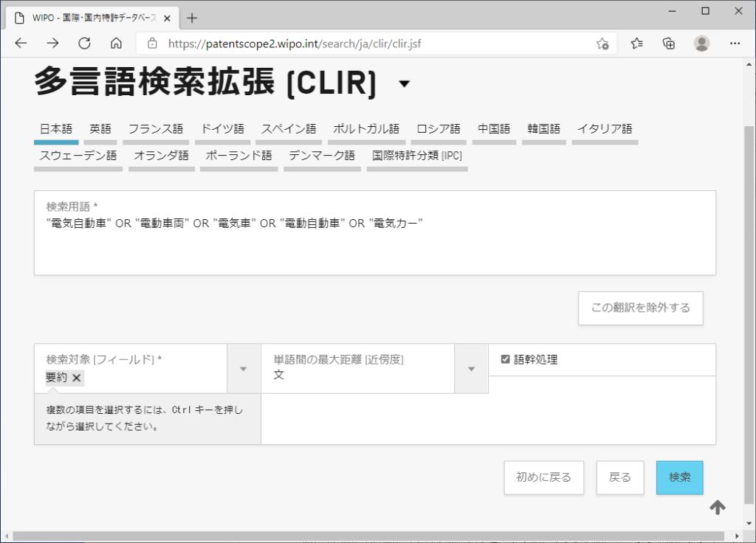Click the browser back arrow icon
The height and width of the screenshot is (543, 756).
click(21, 44)
